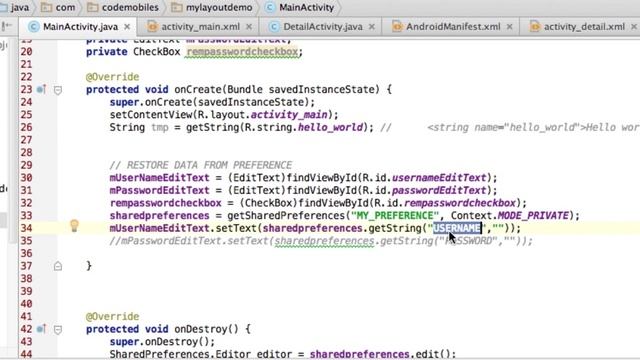Open the MainActivity class breadcrumb
640x360 pixels.
(300, 7)
